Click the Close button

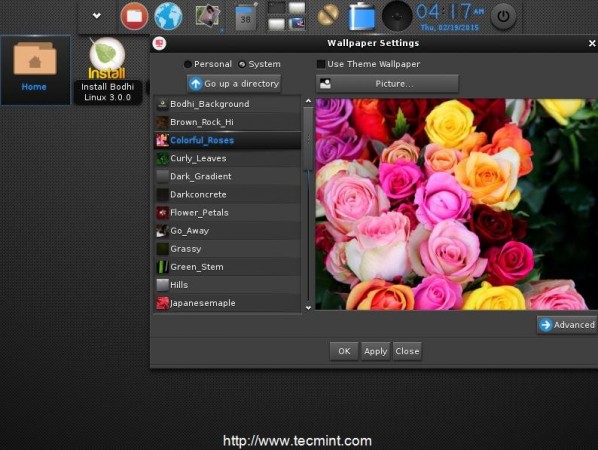407,351
